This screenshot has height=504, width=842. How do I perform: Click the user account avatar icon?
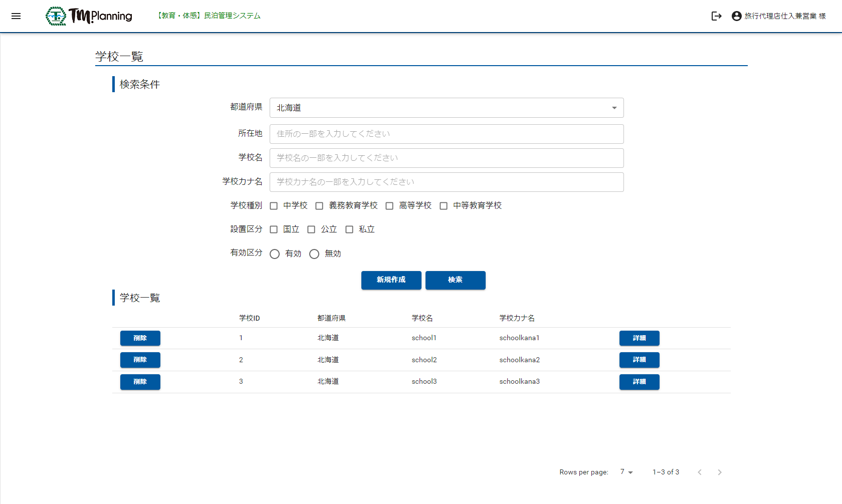click(x=736, y=16)
